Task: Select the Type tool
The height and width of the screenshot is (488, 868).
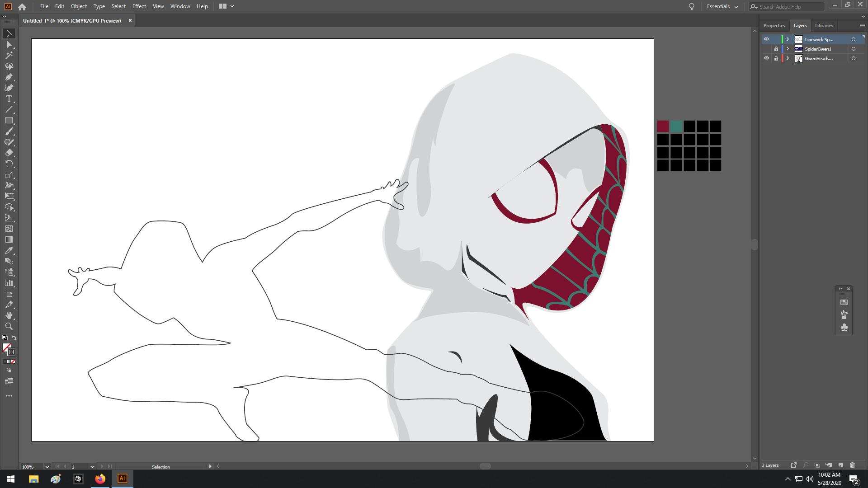Action: [x=9, y=99]
